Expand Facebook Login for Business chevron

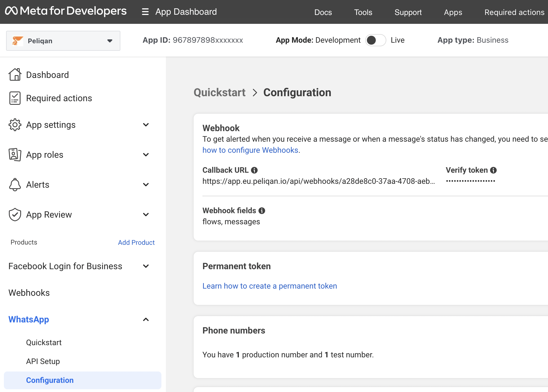coord(146,266)
